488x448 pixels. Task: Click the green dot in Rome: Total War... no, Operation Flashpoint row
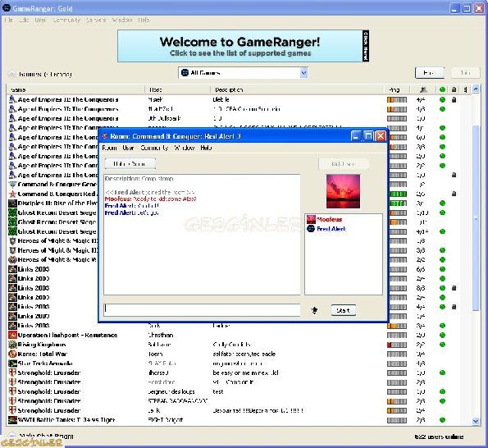(442, 335)
